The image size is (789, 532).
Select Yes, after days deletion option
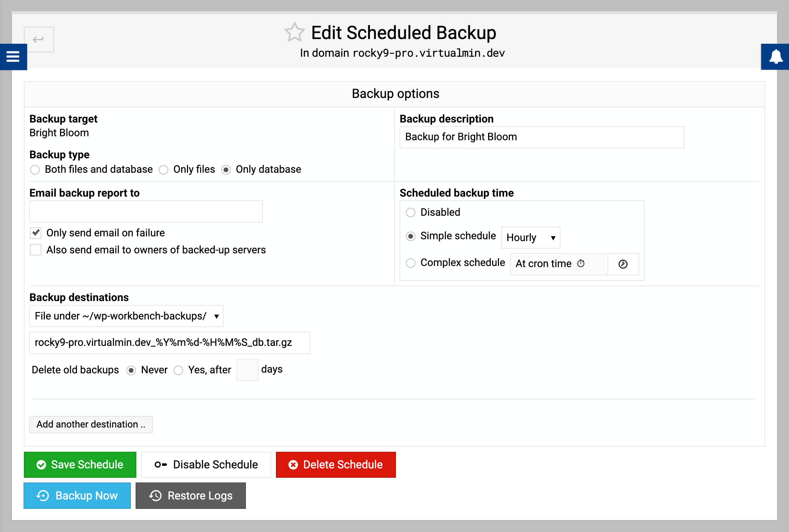[x=178, y=370]
